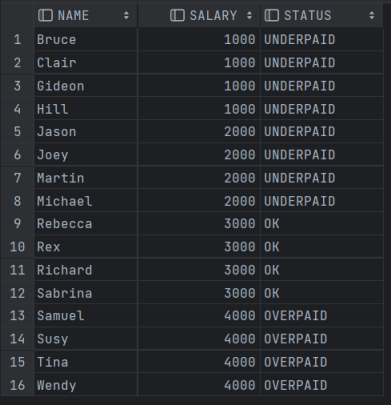Click the cell containing Gideon
The height and width of the screenshot is (405, 391).
(86, 86)
